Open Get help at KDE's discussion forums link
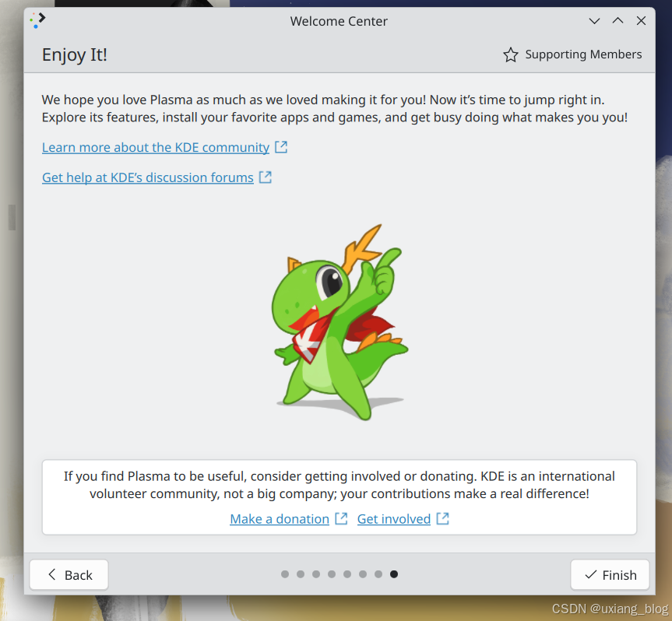The height and width of the screenshot is (621, 672). 148,177
